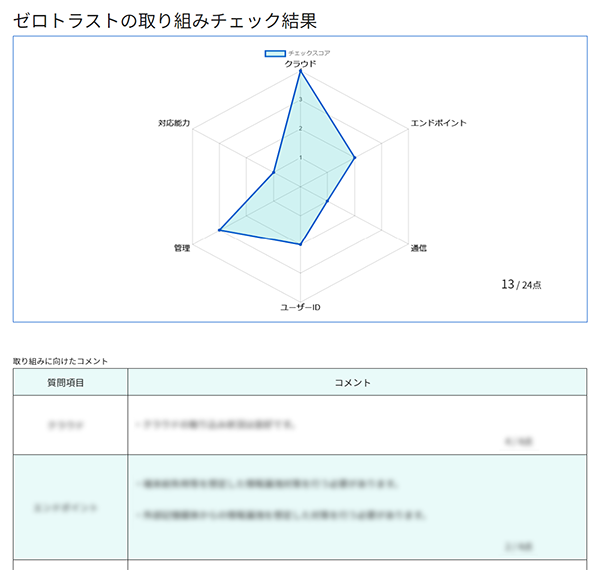
Task: Click the クラウド data point at chart top
Action: [x=300, y=71]
